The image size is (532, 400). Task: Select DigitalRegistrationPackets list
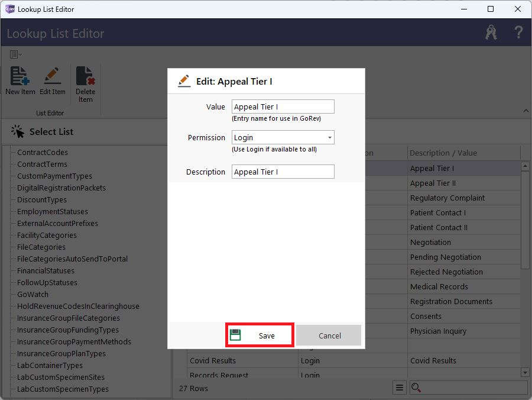click(x=61, y=188)
